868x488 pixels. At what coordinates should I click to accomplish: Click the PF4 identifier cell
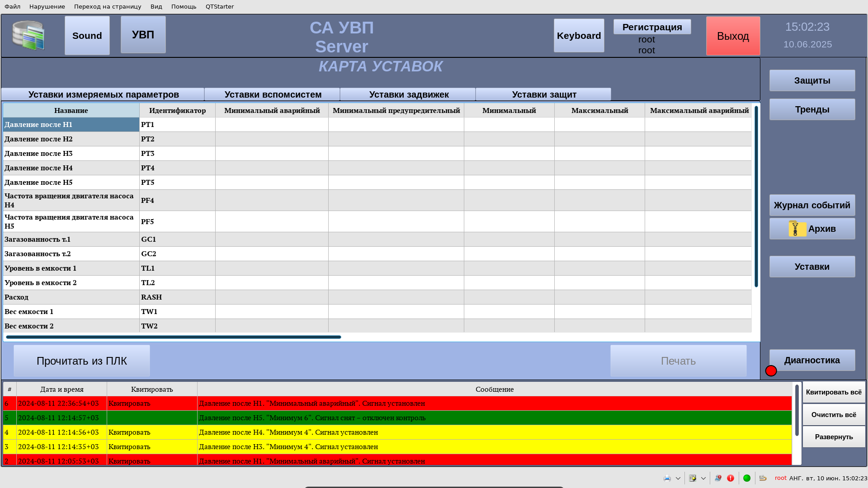tap(177, 200)
